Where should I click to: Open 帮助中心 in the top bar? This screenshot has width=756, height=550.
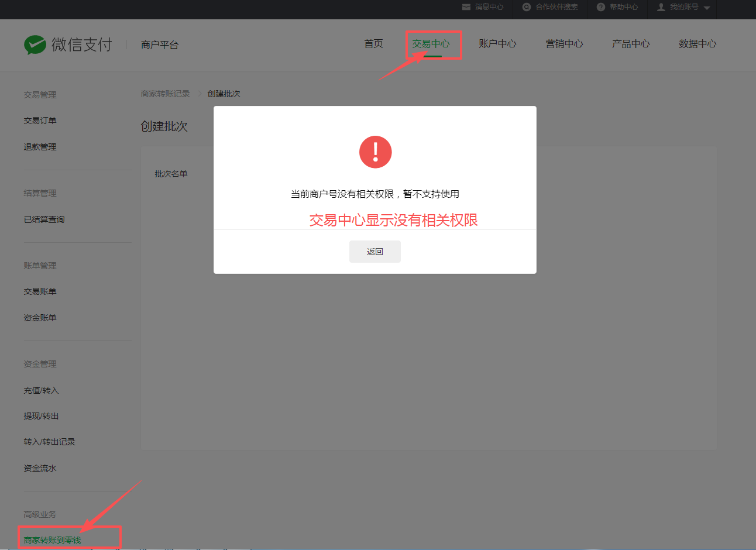tap(624, 7)
